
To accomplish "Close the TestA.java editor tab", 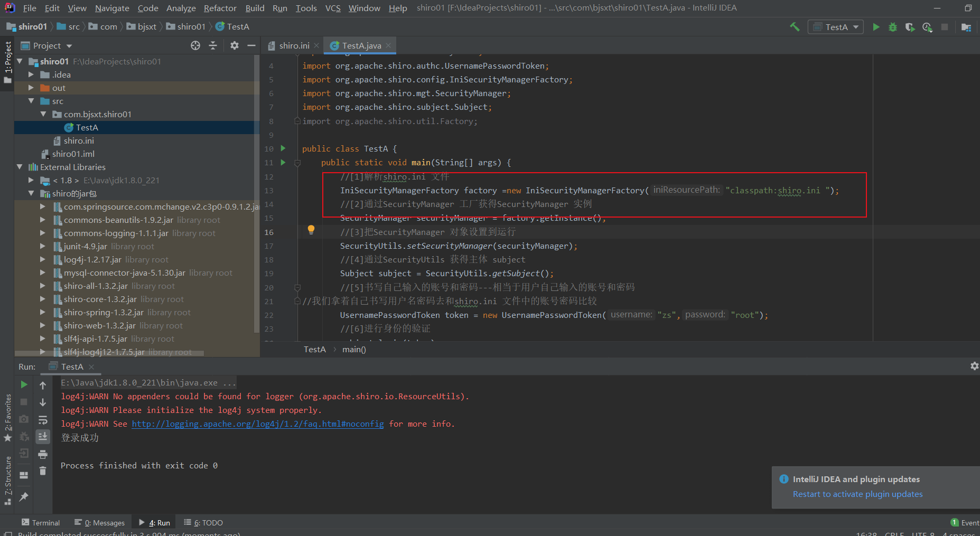I will [x=388, y=45].
